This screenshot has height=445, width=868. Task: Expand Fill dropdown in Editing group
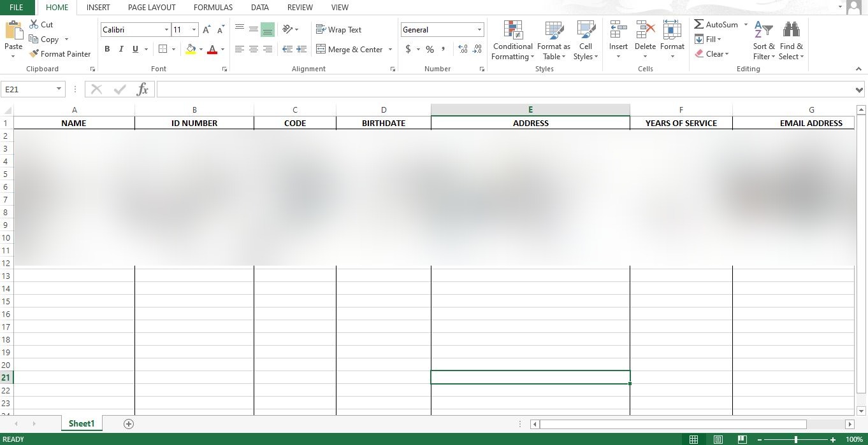tap(719, 39)
